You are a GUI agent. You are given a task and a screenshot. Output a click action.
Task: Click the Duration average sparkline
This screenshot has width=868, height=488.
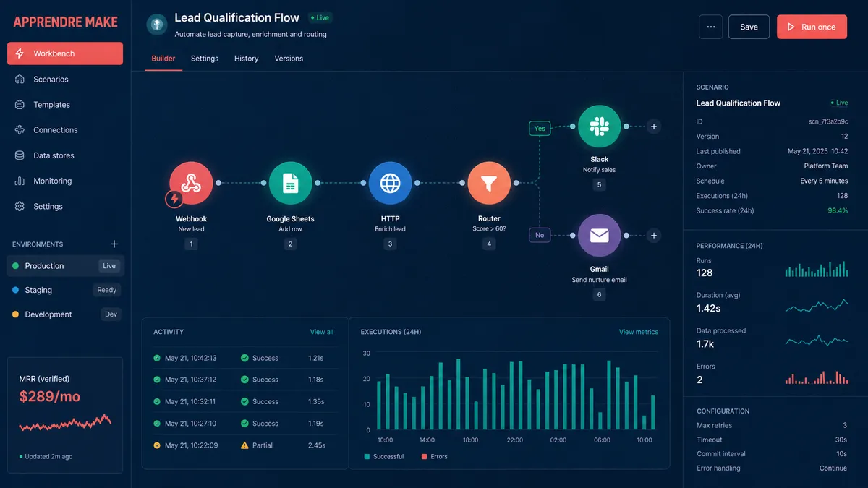pyautogui.click(x=817, y=305)
